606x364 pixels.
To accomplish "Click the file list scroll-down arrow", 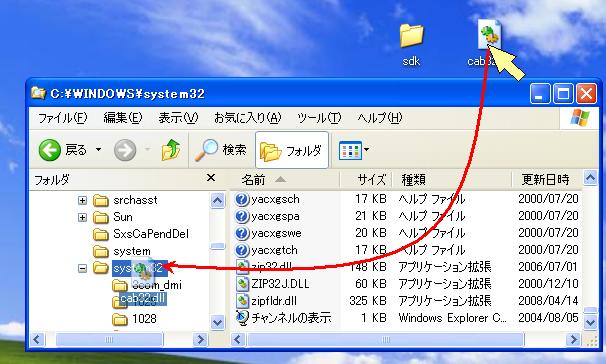I will [x=590, y=322].
